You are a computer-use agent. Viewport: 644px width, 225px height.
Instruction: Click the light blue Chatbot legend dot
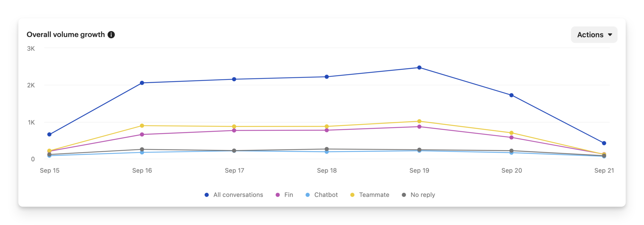(x=308, y=195)
